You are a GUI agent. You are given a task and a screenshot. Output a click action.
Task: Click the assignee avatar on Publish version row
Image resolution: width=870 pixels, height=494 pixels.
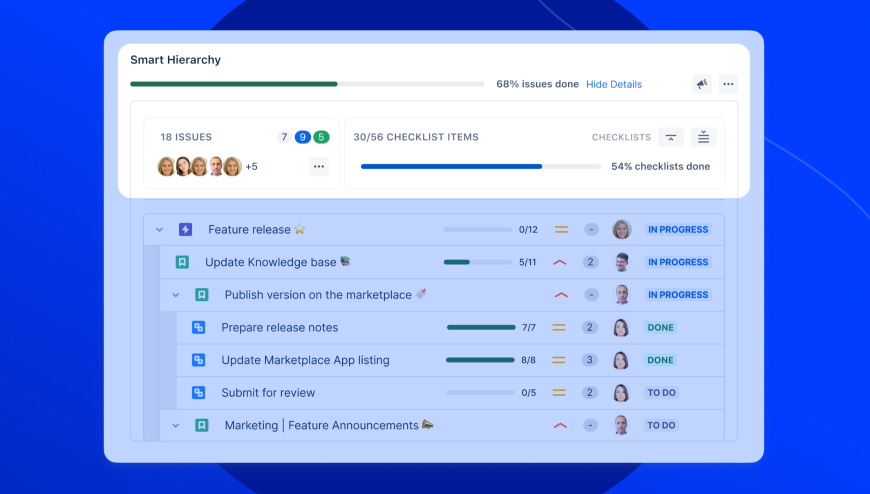pos(622,295)
